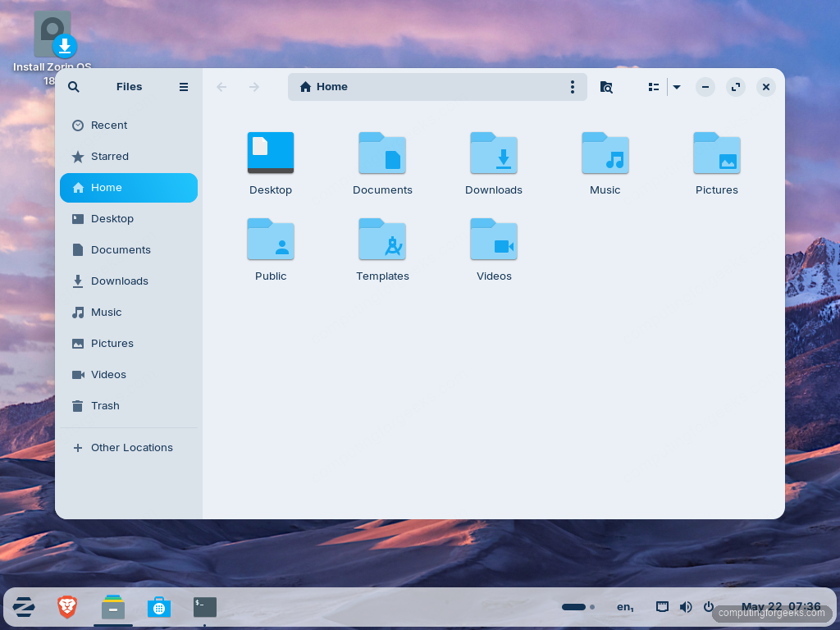Open the Zorin menu in taskbar
This screenshot has height=630, width=840.
[x=24, y=607]
